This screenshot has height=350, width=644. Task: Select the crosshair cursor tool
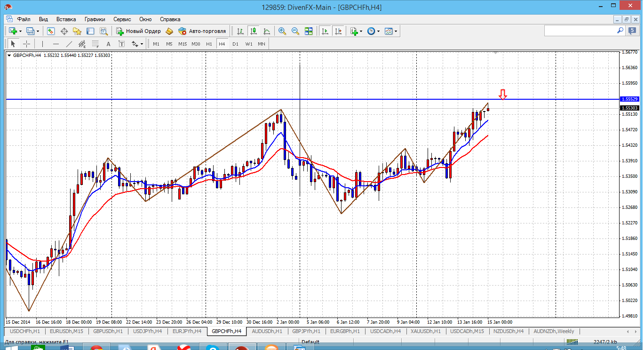coord(27,44)
